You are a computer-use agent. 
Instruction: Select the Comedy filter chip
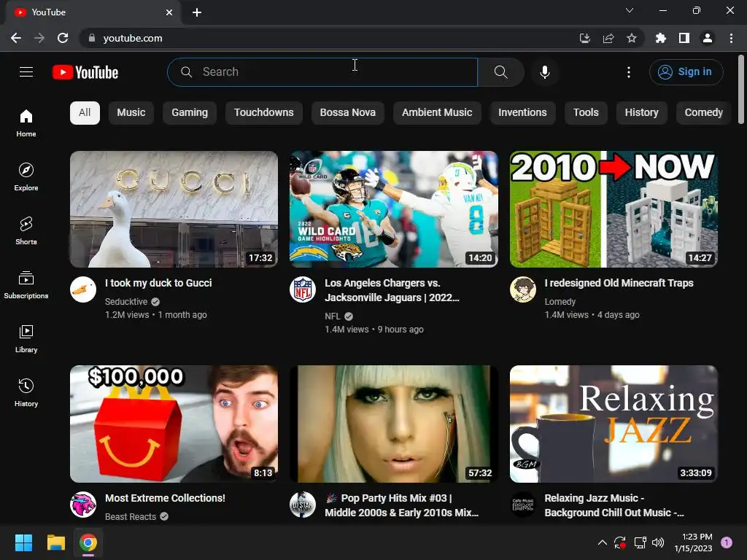[704, 113]
